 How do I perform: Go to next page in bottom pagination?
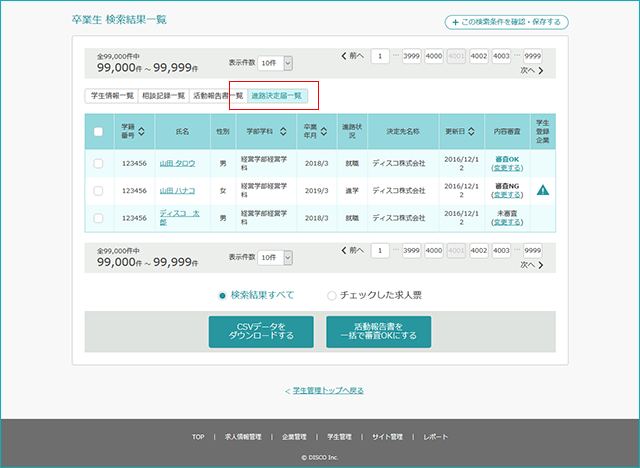point(532,265)
